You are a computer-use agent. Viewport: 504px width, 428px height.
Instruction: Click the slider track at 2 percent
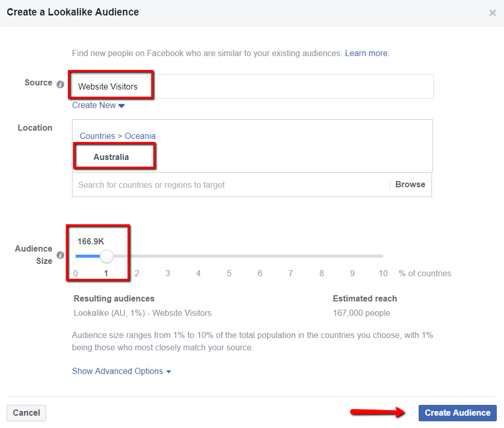click(137, 256)
